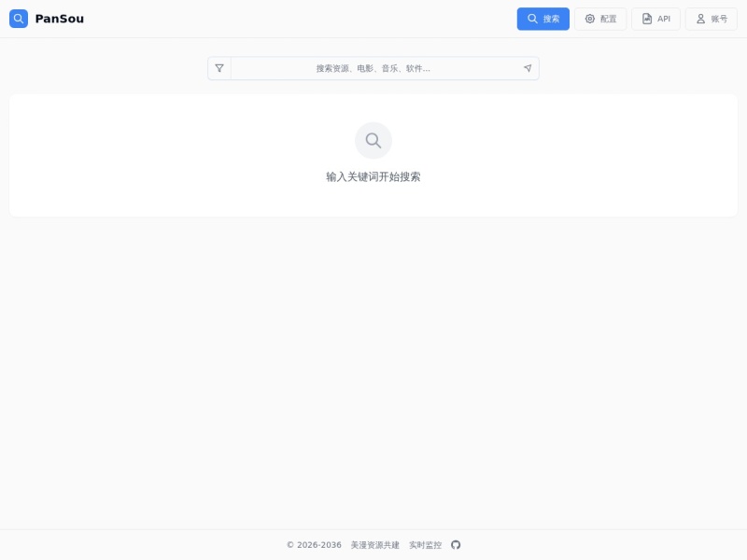Screen dimensions: 747x560
Task: Switch to the 搜索 tab
Action: (543, 19)
